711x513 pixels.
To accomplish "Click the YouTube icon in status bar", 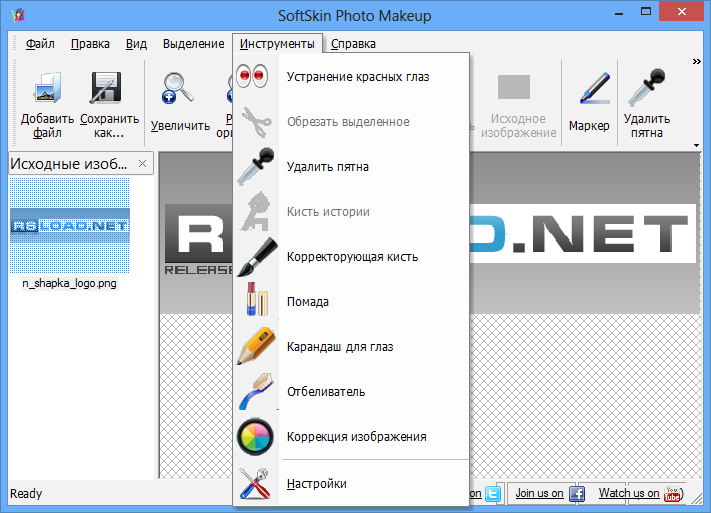I will click(x=673, y=494).
